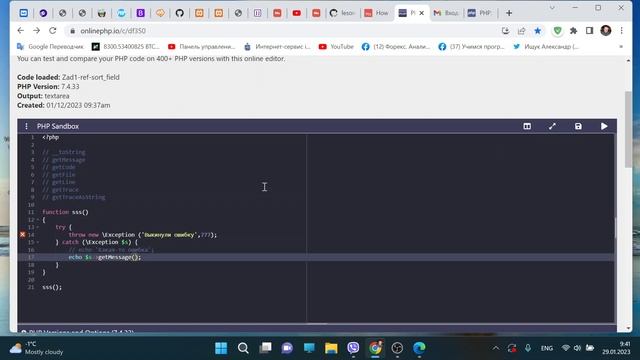Open Viber from taskbar

[353, 348]
